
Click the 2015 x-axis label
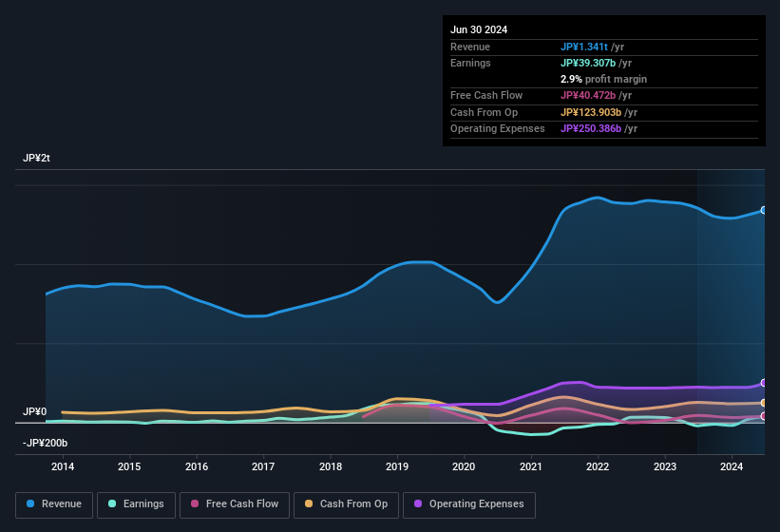coord(129,466)
